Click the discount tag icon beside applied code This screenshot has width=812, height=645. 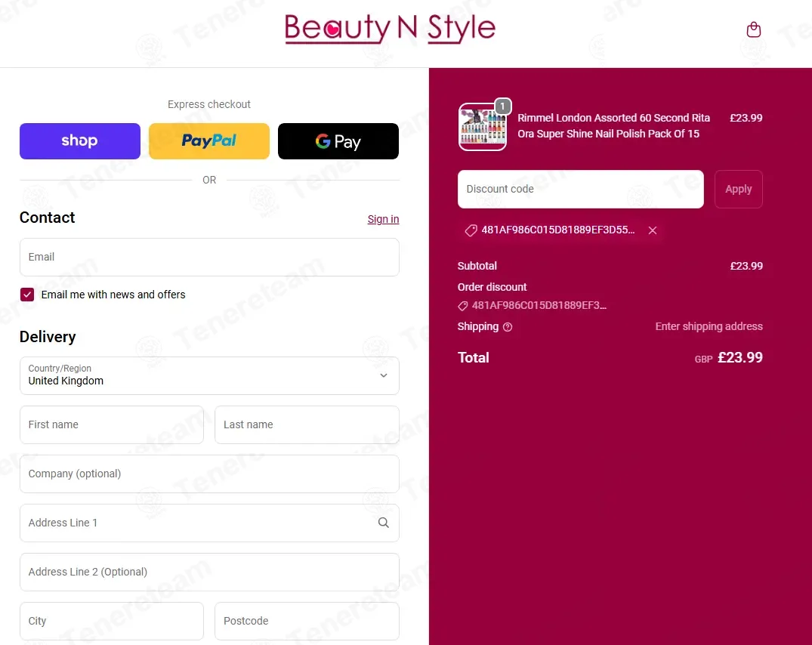[471, 230]
